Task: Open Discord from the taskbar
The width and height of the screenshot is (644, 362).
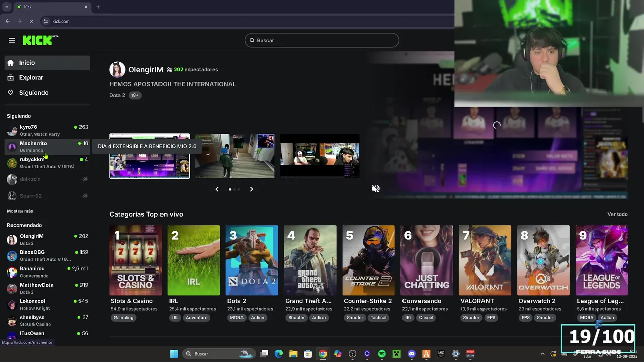Action: [x=412, y=354]
